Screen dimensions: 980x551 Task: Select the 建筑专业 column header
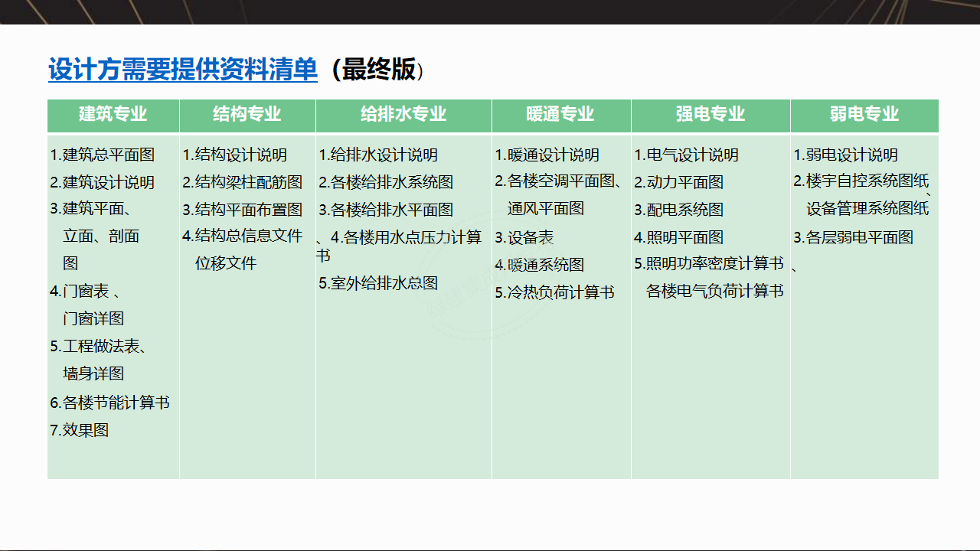[113, 115]
